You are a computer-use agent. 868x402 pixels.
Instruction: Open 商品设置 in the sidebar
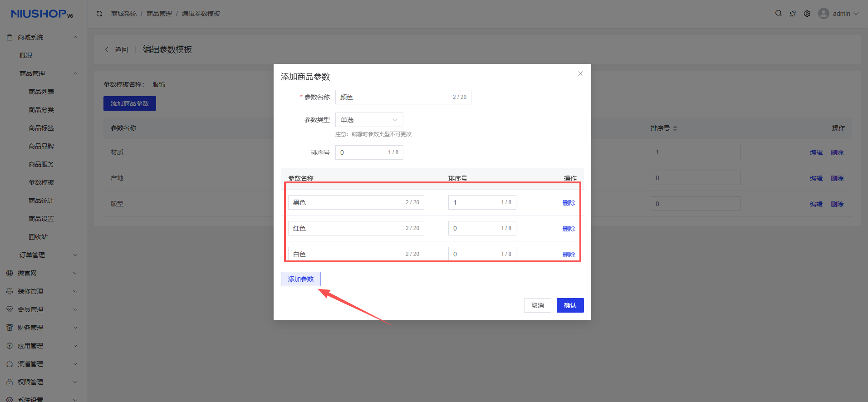coord(41,219)
